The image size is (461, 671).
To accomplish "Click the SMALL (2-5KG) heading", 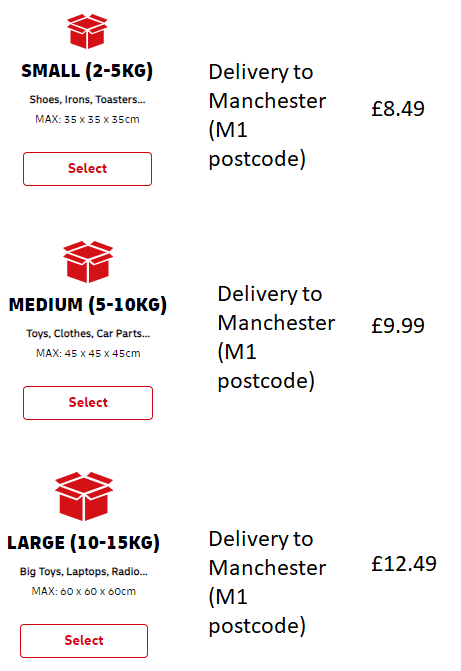I will click(x=87, y=71).
